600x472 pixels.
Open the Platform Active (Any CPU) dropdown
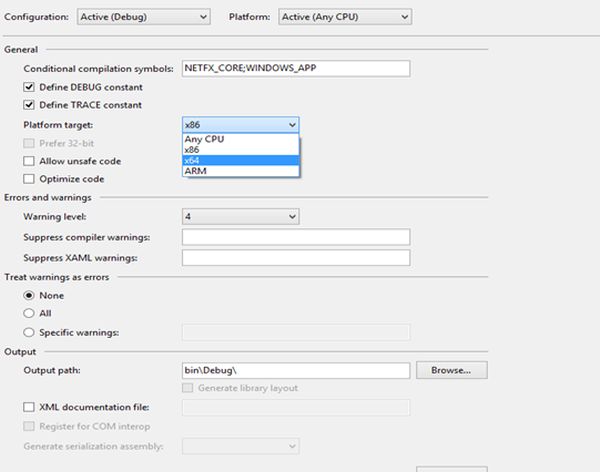(345, 17)
